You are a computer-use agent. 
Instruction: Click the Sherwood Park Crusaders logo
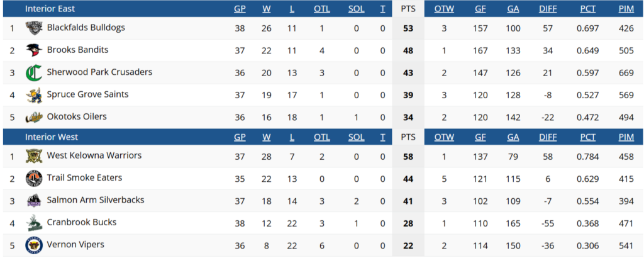(34, 73)
